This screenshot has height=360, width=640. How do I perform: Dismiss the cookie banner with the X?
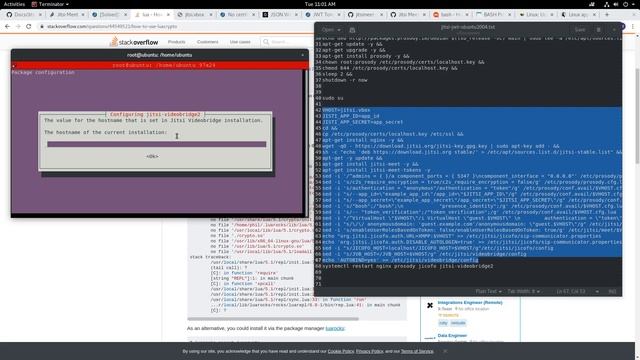tap(445, 351)
